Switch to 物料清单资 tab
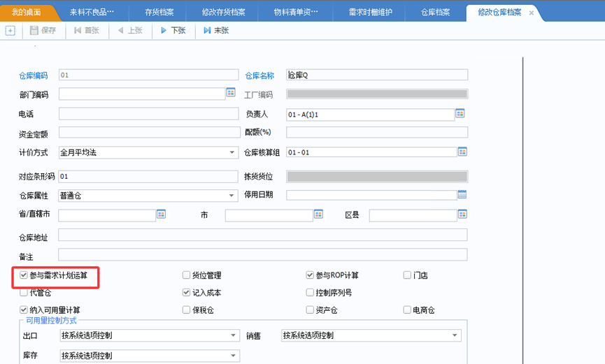 [x=296, y=13]
